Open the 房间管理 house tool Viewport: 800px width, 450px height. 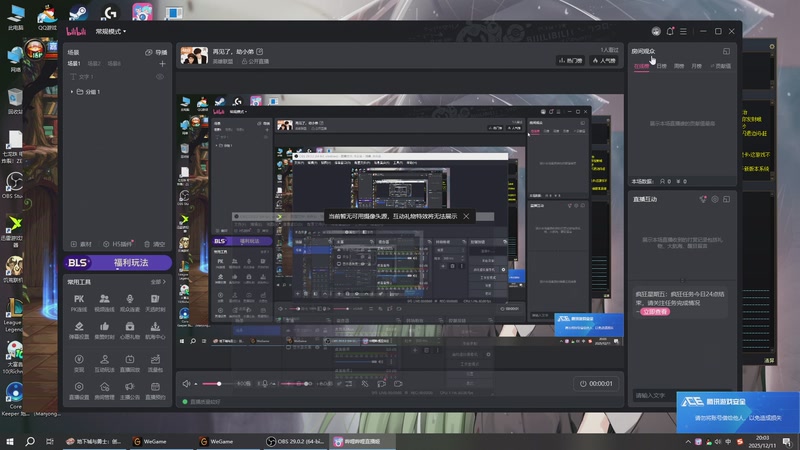(x=104, y=390)
